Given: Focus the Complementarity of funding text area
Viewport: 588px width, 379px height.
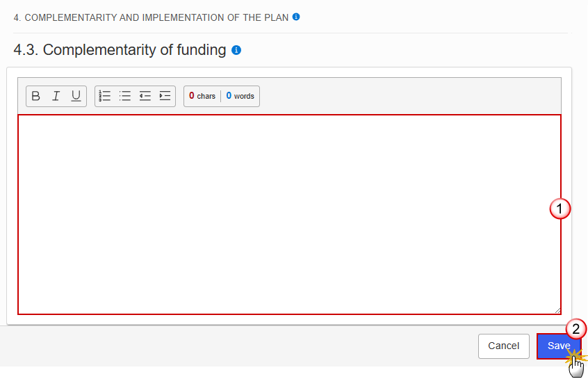Looking at the screenshot, I should [289, 214].
